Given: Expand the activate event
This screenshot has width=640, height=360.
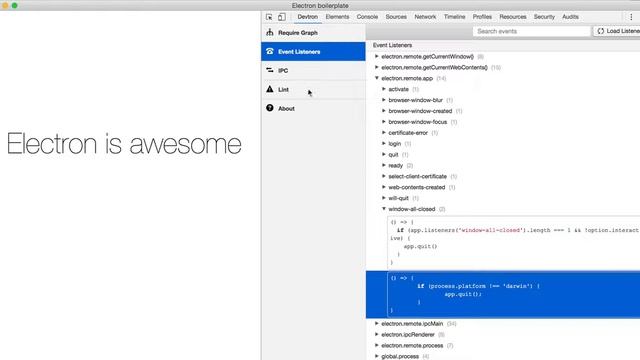Looking at the screenshot, I should click(384, 89).
